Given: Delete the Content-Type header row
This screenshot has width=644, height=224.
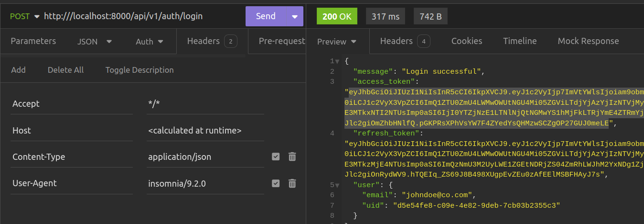Looking at the screenshot, I should 292,157.
